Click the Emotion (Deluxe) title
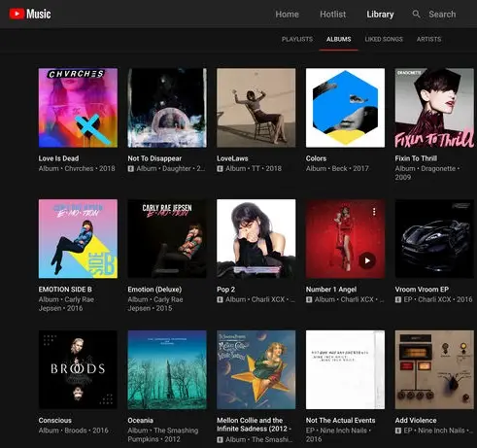477x448 pixels. tap(154, 290)
